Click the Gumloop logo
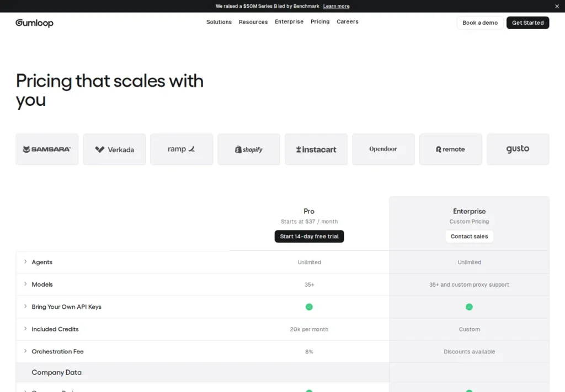 point(34,23)
